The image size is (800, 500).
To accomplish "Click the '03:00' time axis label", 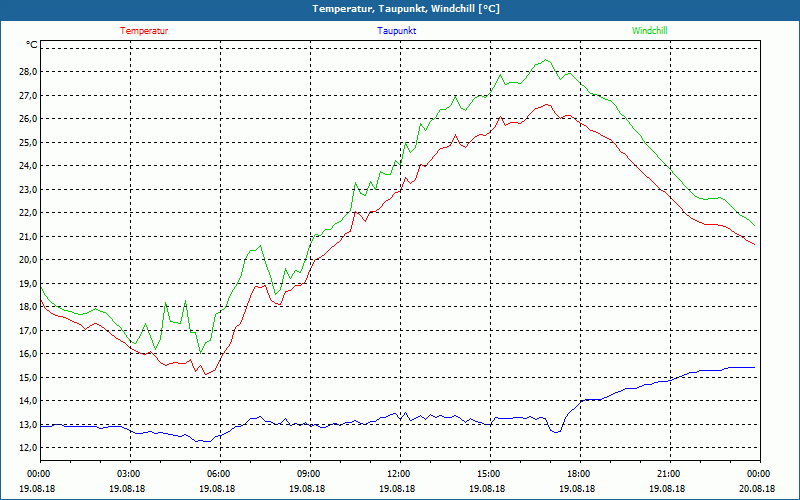I will [x=127, y=474].
